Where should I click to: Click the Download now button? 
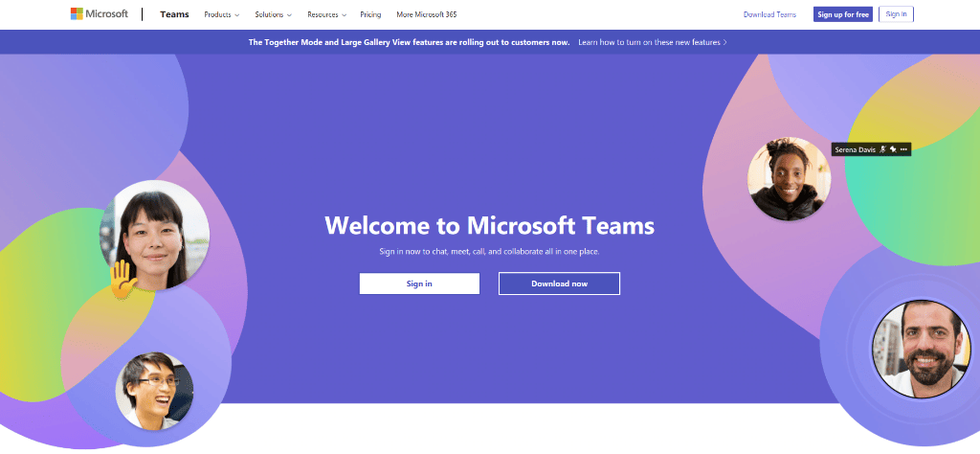point(559,284)
